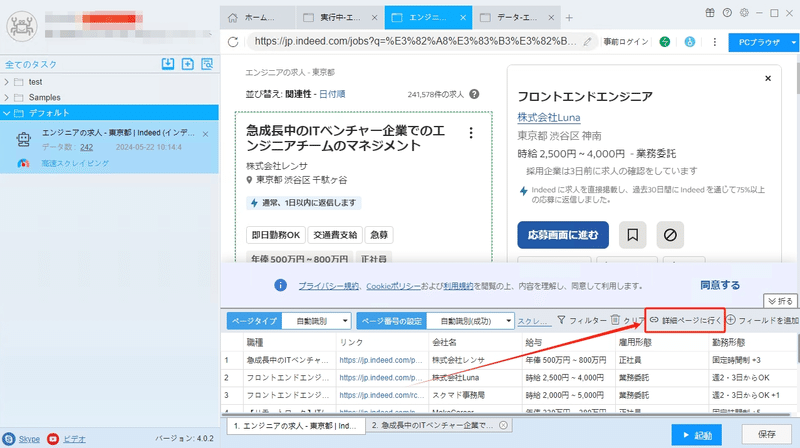Click the 事前ログイン button
This screenshot has width=800, height=448.
[x=626, y=42]
